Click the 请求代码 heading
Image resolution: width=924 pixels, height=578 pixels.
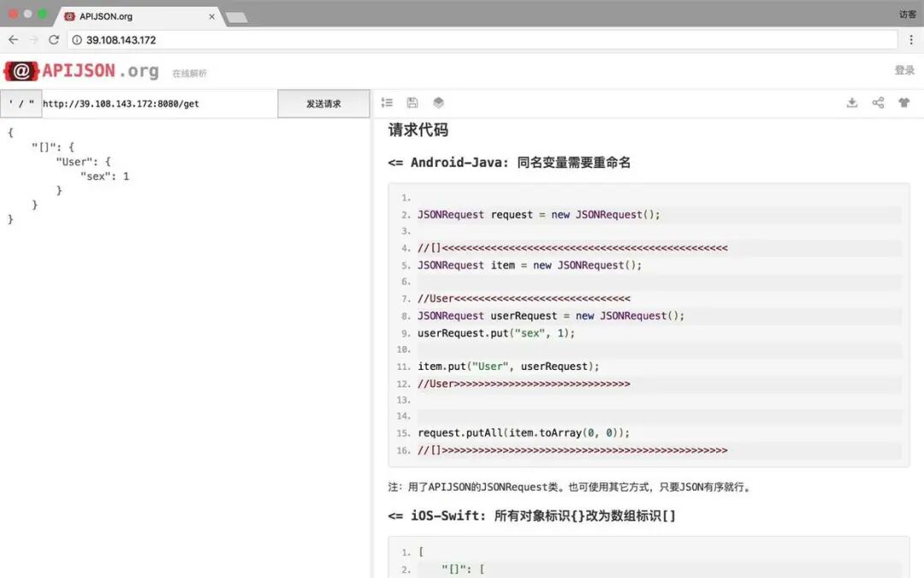coord(418,130)
